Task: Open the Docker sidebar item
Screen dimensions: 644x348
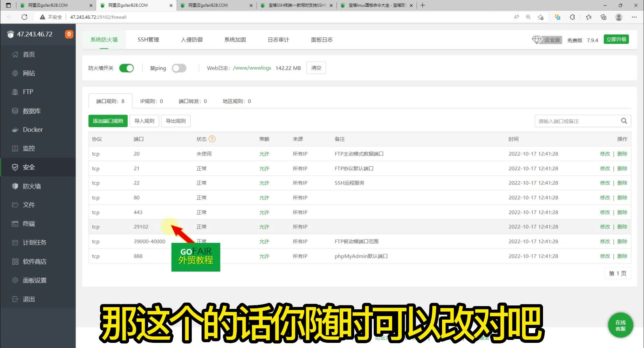Action: [38, 130]
